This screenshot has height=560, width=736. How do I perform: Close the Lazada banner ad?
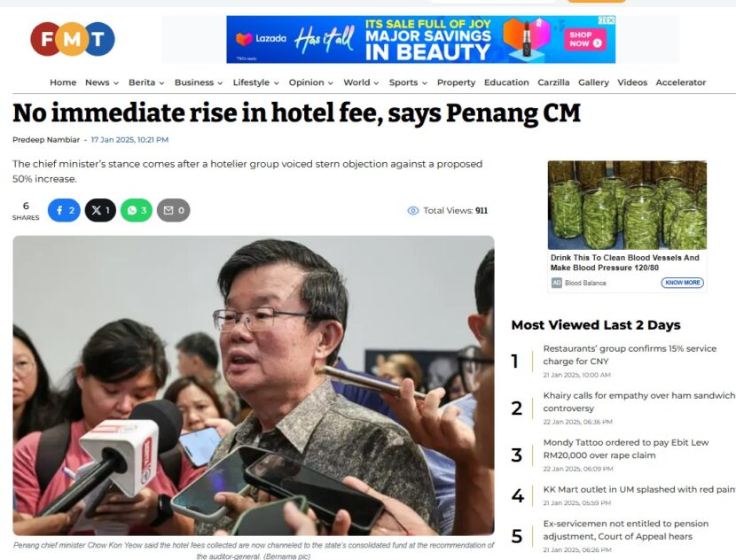point(611,20)
